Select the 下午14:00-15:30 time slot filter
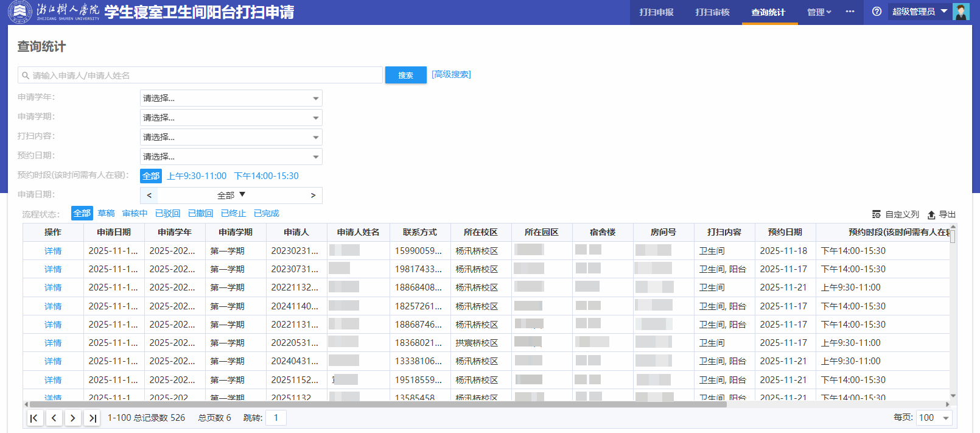Image resolution: width=980 pixels, height=433 pixels. tap(266, 176)
